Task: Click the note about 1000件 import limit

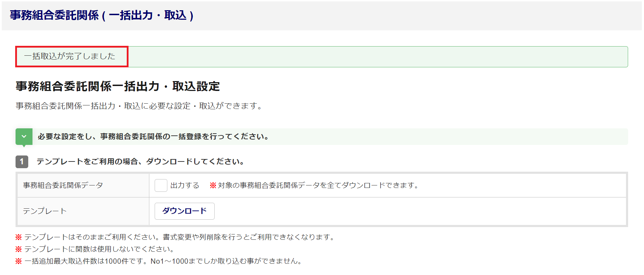Action: click(x=164, y=261)
